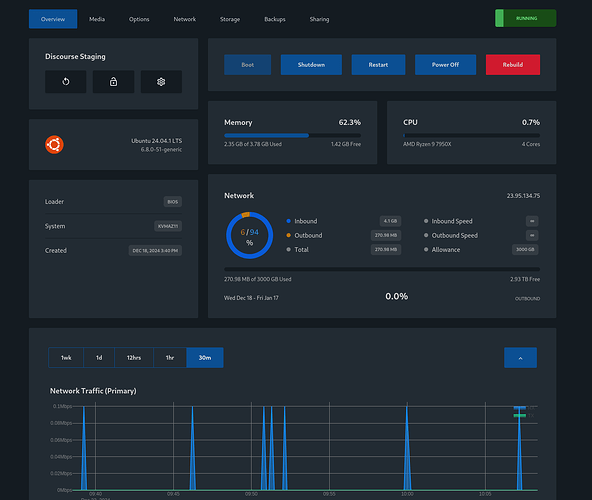Screen dimensions: 592x500
Task: Switch to the Overview tab
Action: pyautogui.click(x=53, y=19)
